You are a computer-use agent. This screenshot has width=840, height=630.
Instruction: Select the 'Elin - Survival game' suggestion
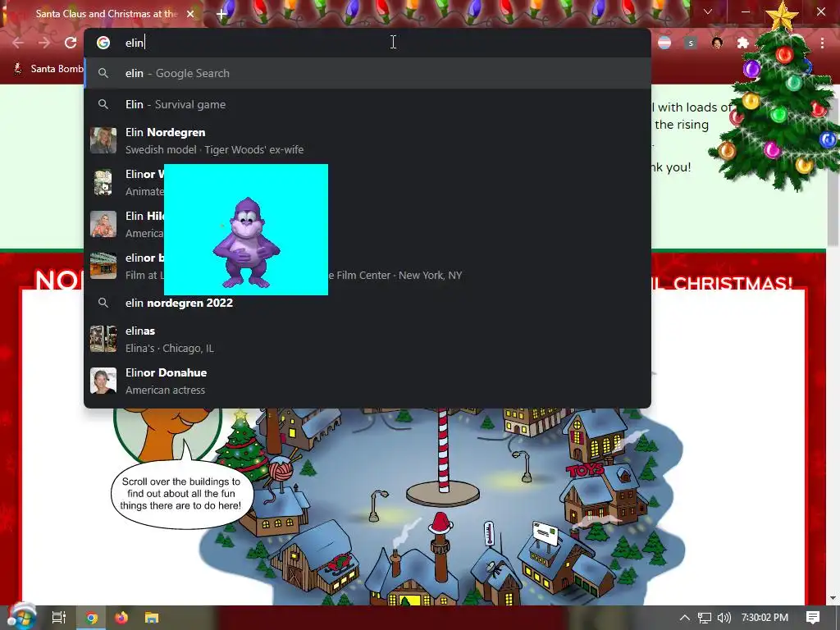pyautogui.click(x=367, y=104)
